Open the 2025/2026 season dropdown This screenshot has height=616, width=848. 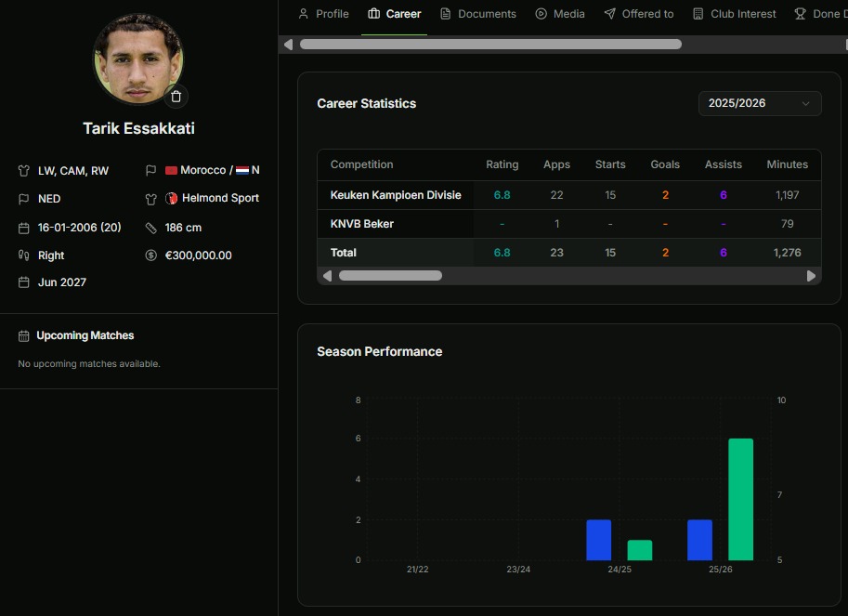[759, 103]
